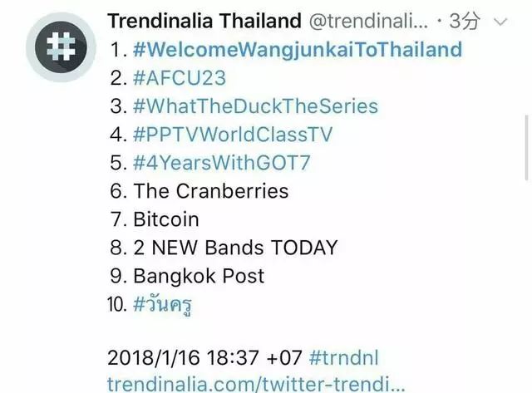532x393 pixels.
Task: Click the 3分 tweet timestamp
Action: point(465,21)
